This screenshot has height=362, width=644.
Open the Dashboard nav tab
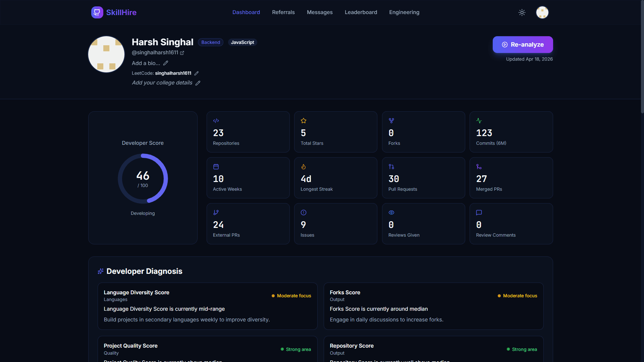tap(246, 12)
